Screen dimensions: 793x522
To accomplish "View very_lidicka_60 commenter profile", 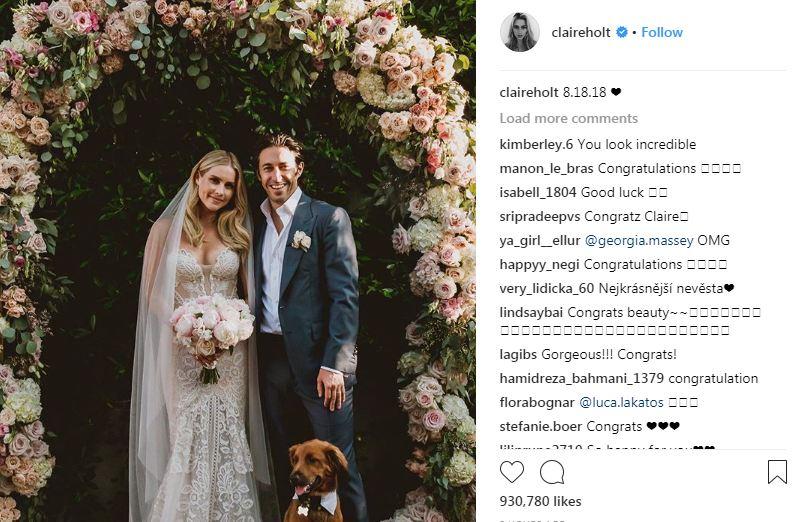I will (x=547, y=289).
